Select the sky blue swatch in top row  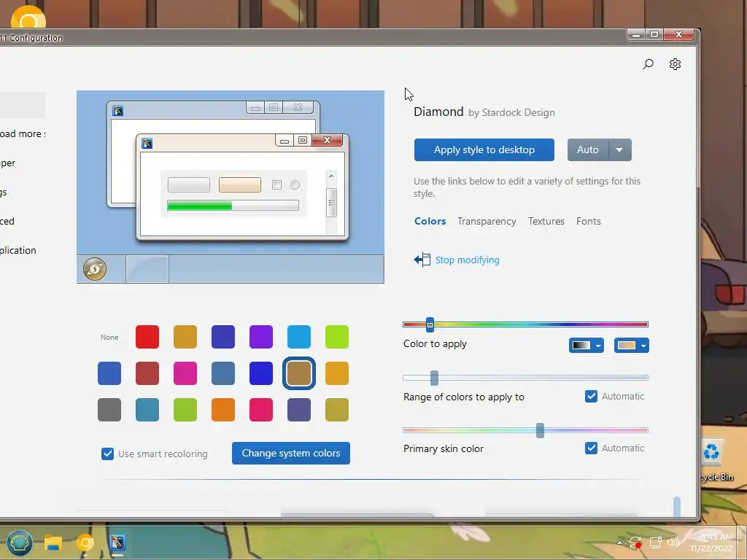299,337
